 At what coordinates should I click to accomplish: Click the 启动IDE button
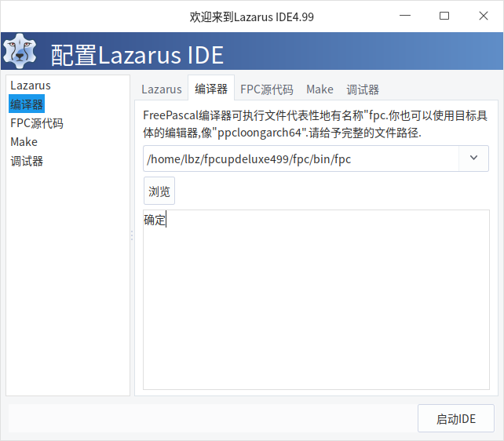click(456, 418)
